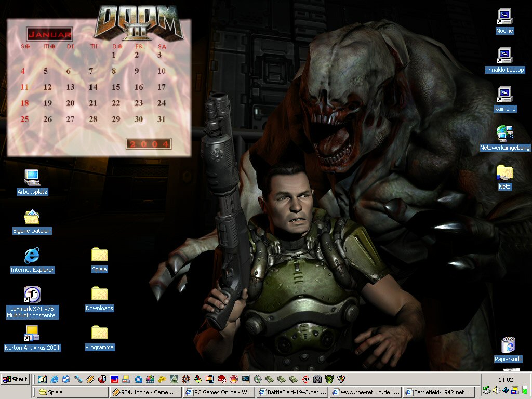Open the Eigene Dateien folder icon
Viewport: 532px width, 399px height.
[32, 217]
